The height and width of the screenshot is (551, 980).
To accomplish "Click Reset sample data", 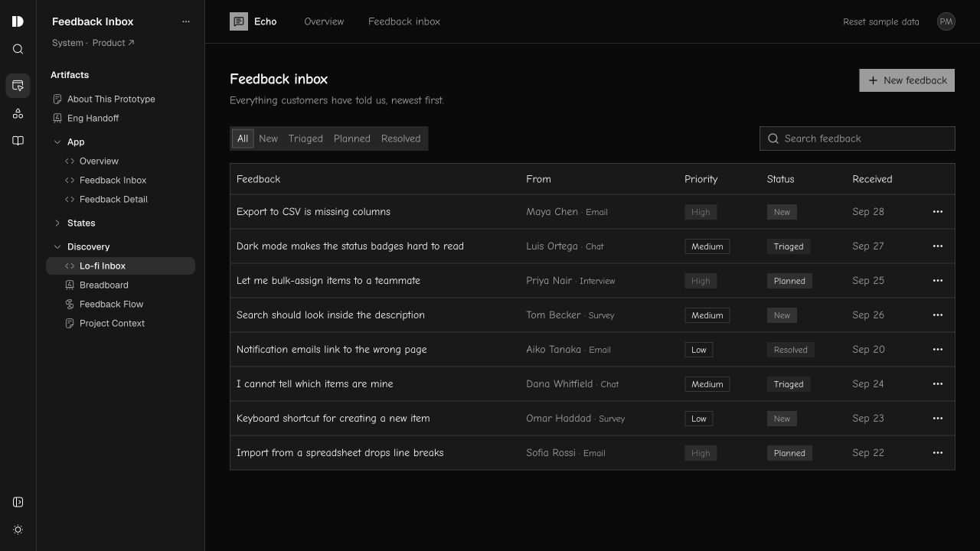I will 881,21.
